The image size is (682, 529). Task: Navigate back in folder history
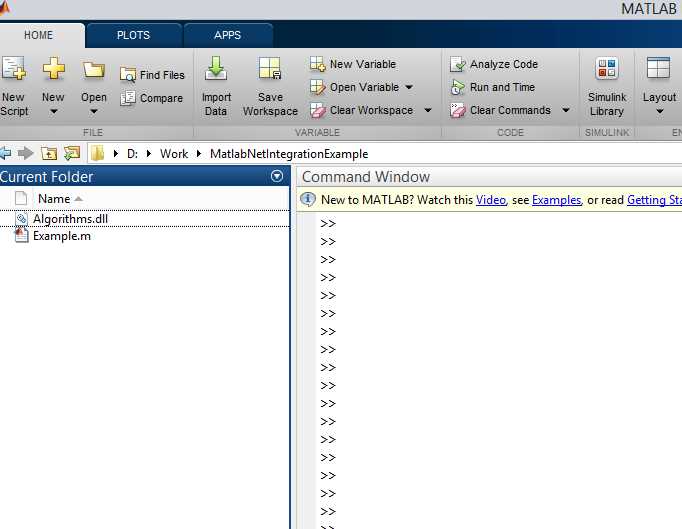(5, 153)
